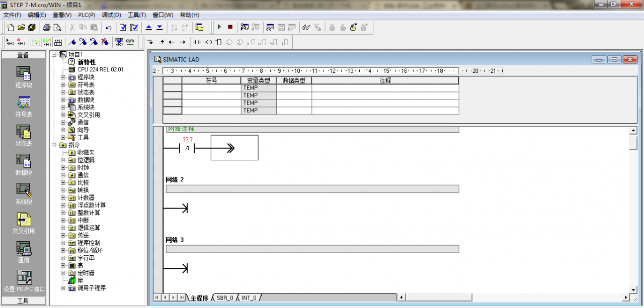Click the ??.? address above the contact
The width and height of the screenshot is (644, 308).
188,140
